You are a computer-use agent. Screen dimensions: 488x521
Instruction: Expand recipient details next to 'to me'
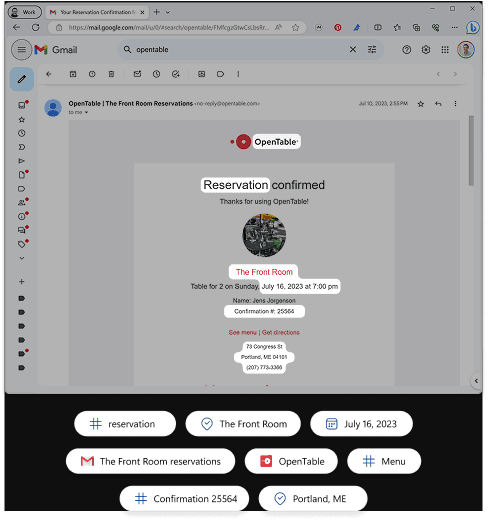click(86, 112)
